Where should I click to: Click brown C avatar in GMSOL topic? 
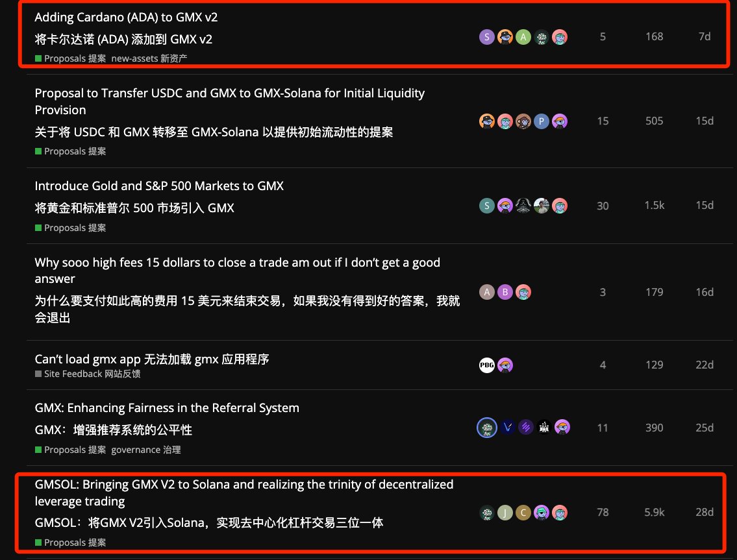[523, 513]
